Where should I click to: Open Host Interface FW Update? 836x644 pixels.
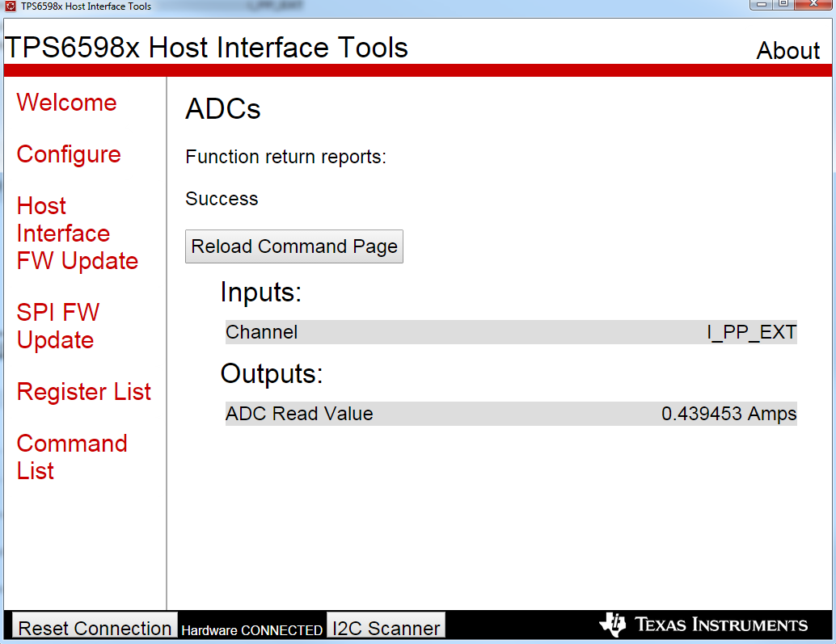tap(77, 234)
